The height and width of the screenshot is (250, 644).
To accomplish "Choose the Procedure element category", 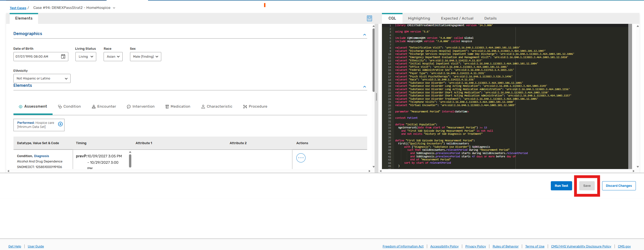I will (x=255, y=107).
